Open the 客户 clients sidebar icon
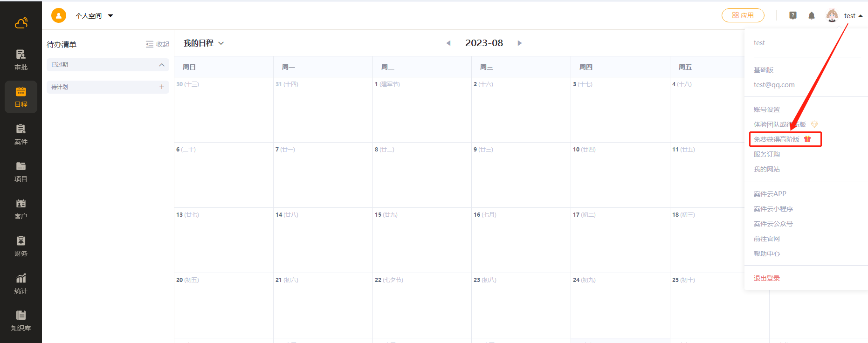 point(21,209)
